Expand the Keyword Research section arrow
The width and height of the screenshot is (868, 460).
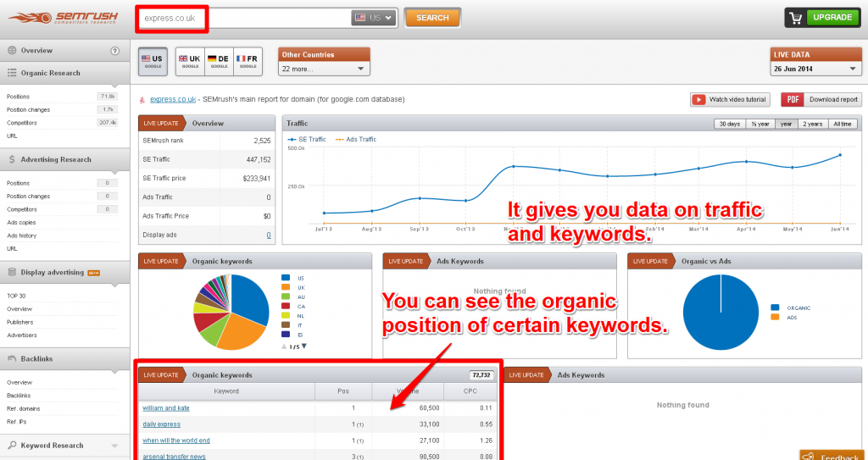[x=114, y=446]
